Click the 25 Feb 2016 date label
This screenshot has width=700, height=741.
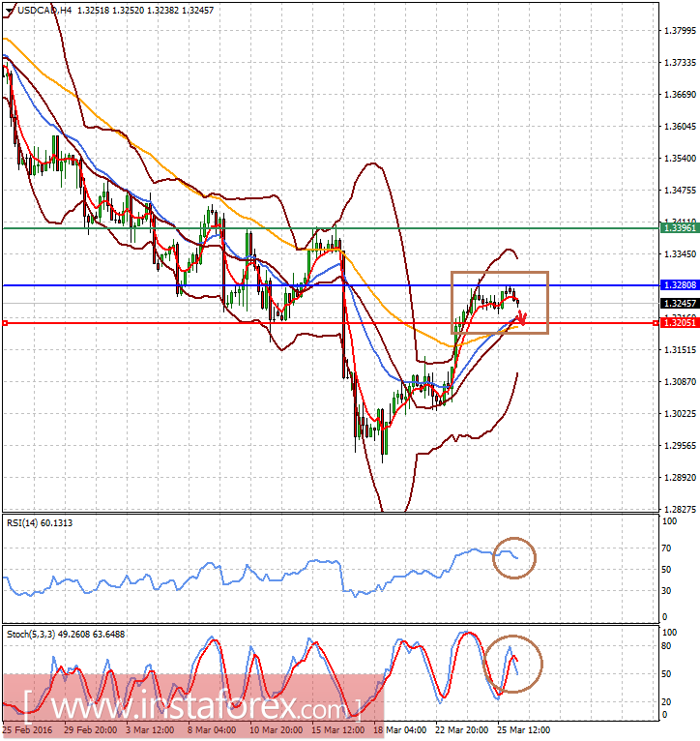pos(25,729)
